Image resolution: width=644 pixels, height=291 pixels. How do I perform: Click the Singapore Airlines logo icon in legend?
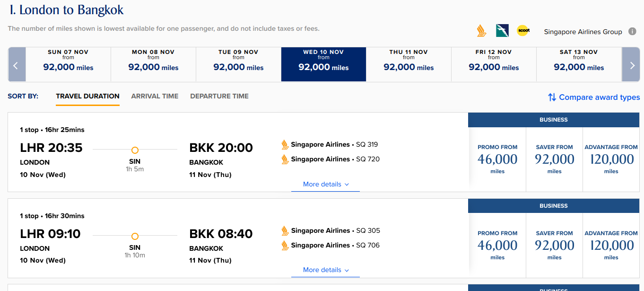[x=481, y=31]
